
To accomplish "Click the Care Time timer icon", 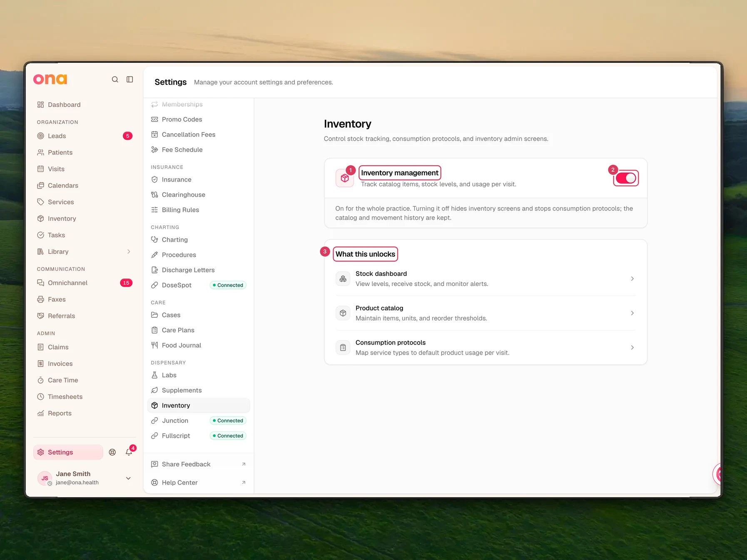I will click(x=40, y=380).
